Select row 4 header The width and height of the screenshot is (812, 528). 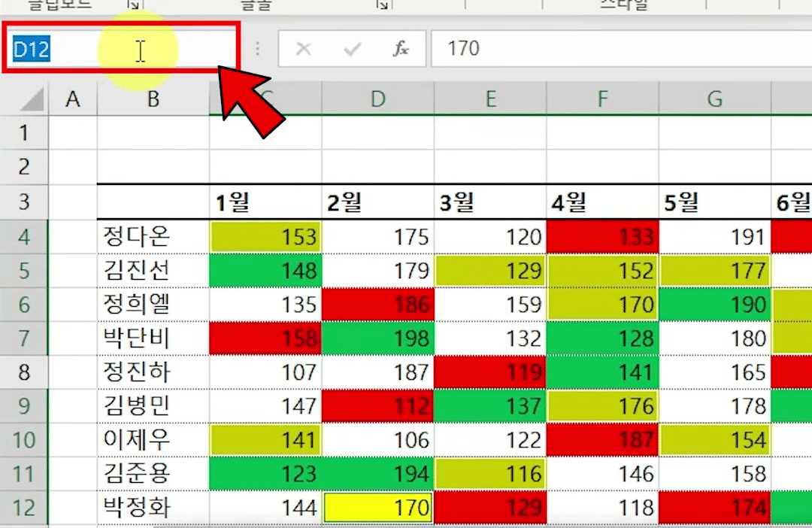[x=24, y=237]
